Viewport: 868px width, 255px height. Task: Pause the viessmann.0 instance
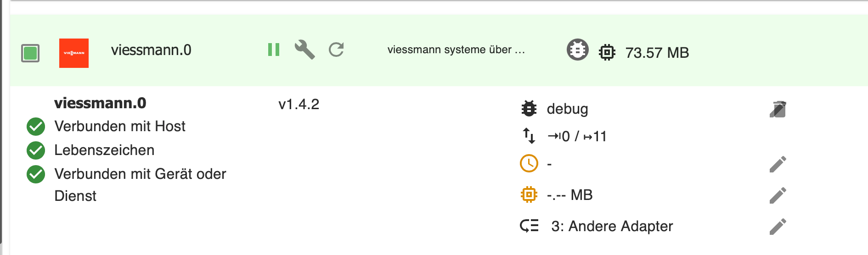coord(274,50)
